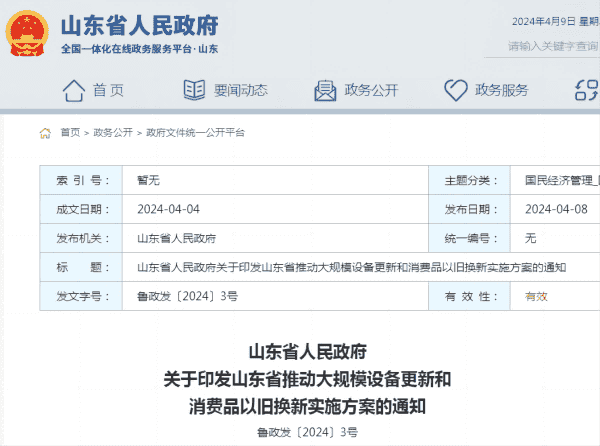Open the 首页 navigation tab
Image resolution: width=600 pixels, height=446 pixels.
click(108, 90)
